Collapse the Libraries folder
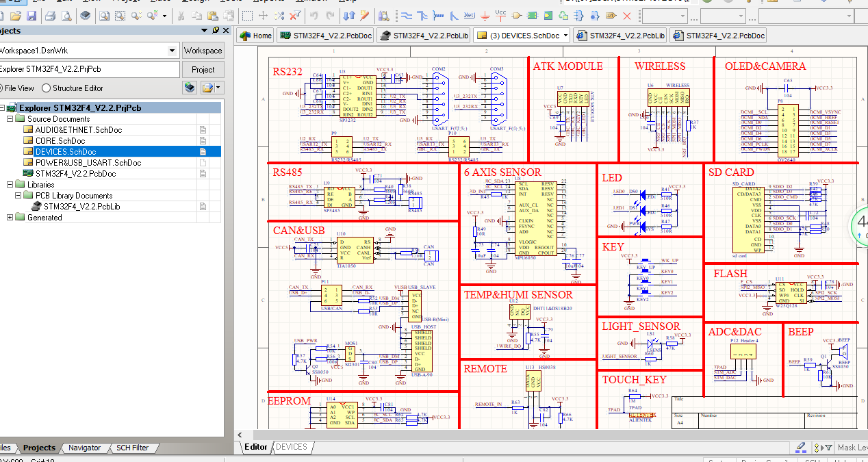This screenshot has height=462, width=868. (10, 185)
